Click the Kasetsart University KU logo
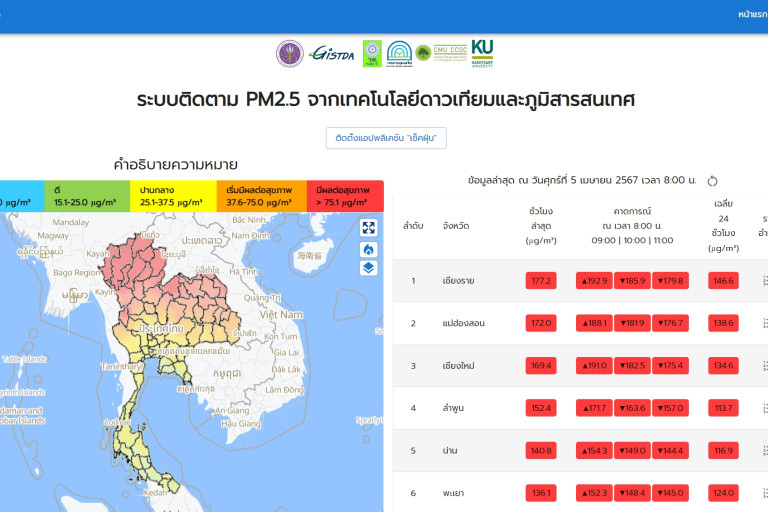The image size is (768, 512). click(482, 53)
